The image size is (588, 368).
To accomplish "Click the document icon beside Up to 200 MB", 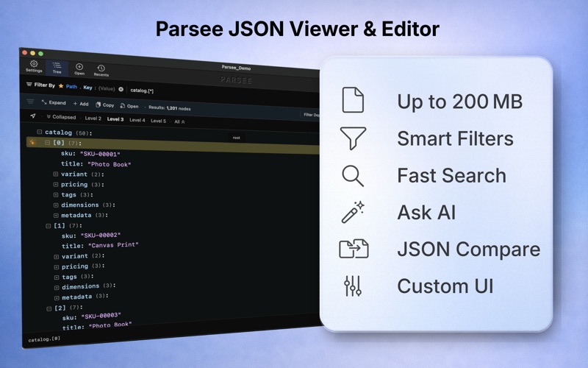I will pyautogui.click(x=353, y=100).
